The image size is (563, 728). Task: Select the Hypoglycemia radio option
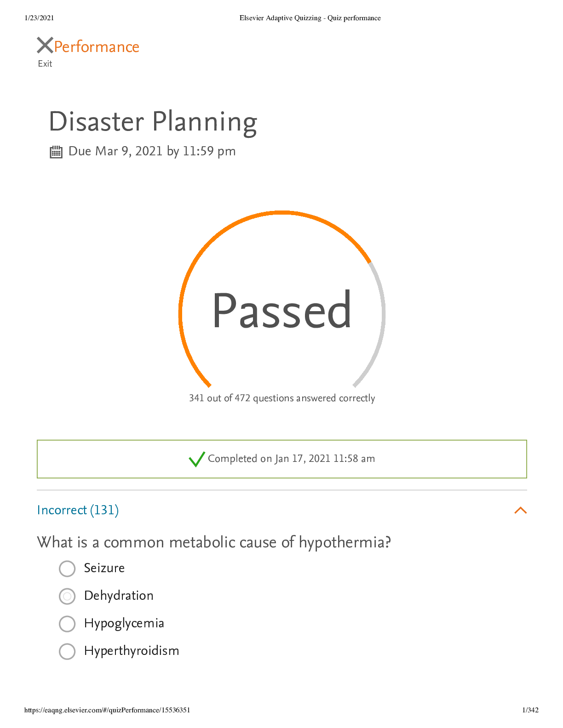67,624
